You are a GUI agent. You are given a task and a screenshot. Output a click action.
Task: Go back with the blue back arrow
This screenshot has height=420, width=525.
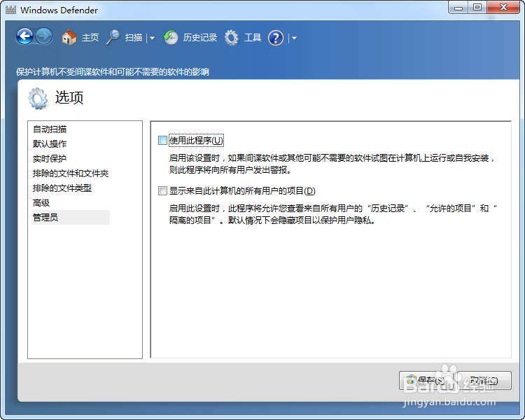pos(24,36)
